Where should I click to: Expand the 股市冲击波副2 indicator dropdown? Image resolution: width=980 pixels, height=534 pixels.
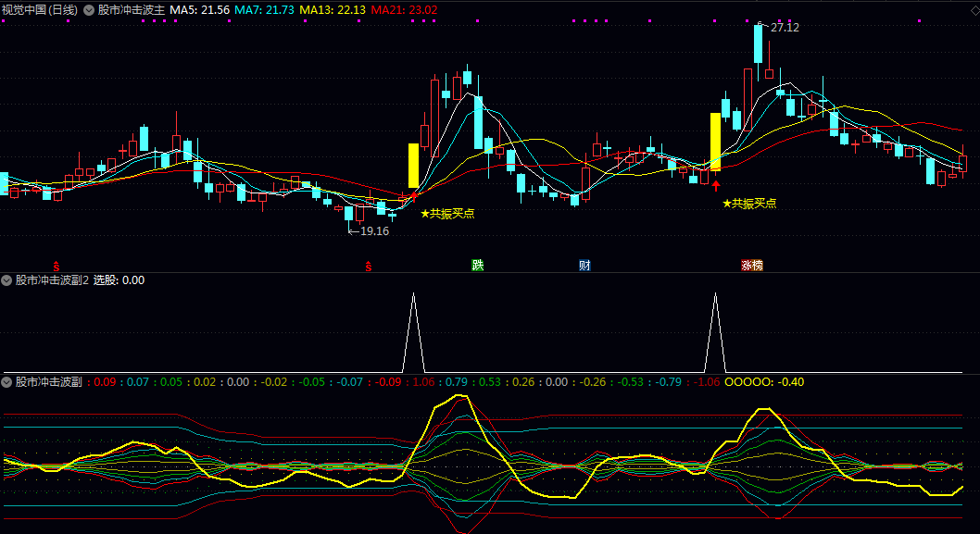[6, 279]
